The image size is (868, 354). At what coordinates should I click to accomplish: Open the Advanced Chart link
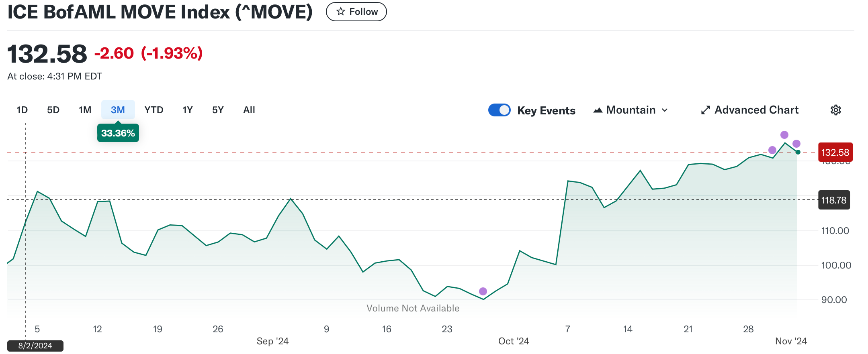[x=750, y=110]
